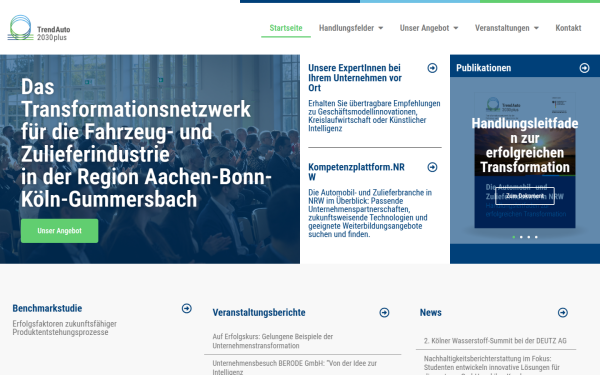600x375 pixels.
Task: Open the Veranstaltungen menu
Action: point(502,28)
